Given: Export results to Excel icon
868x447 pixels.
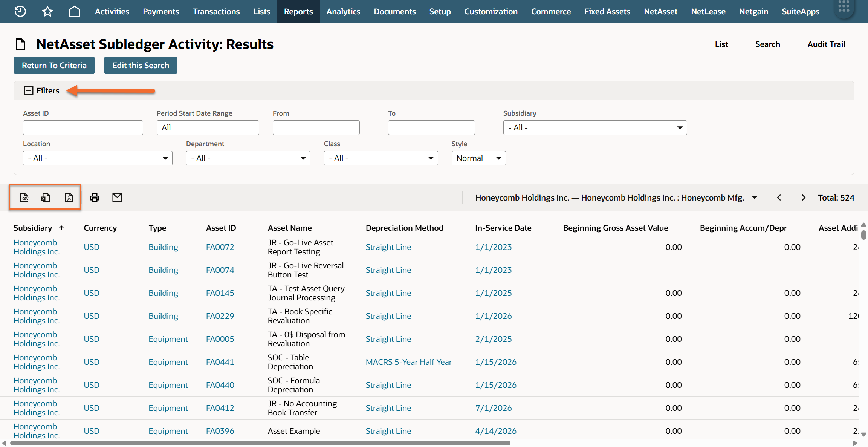Looking at the screenshot, I should [x=46, y=197].
